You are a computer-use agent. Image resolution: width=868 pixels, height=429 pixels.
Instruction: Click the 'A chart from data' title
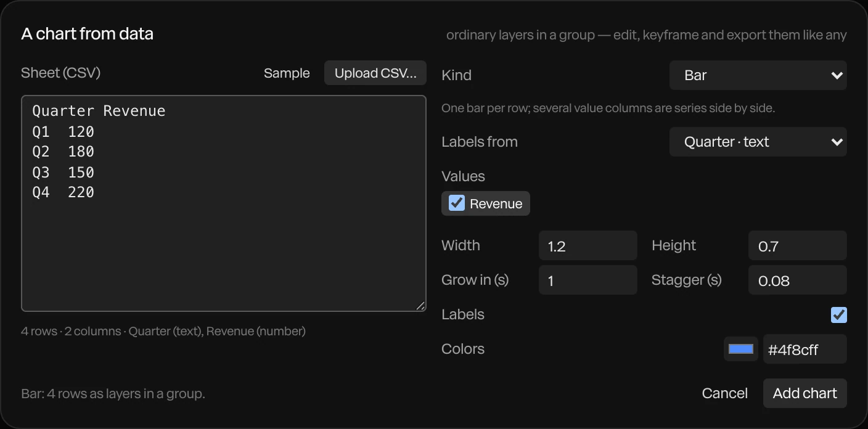click(x=88, y=34)
